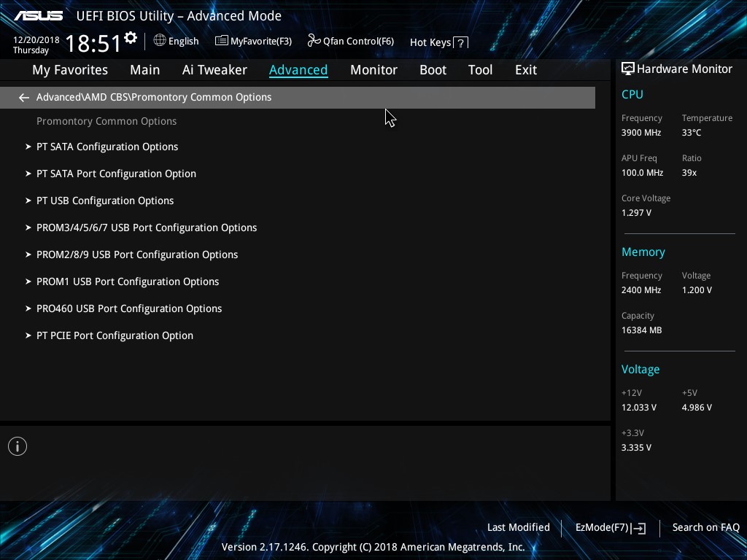Click the +3.3V value 3.335 V
Image resolution: width=747 pixels, height=560 pixels.
click(x=636, y=448)
